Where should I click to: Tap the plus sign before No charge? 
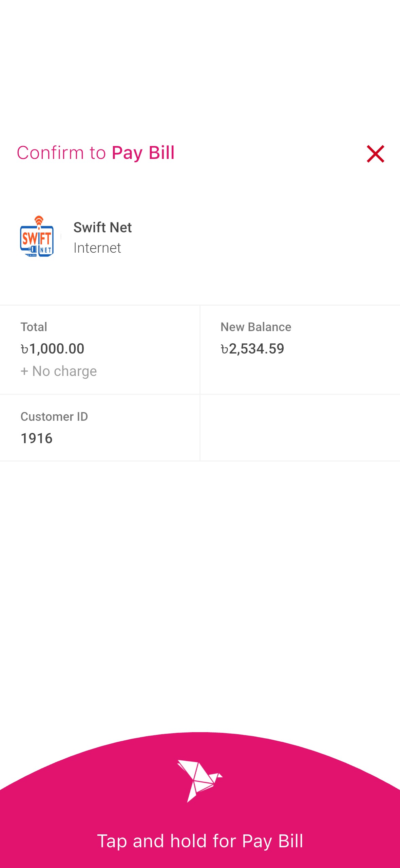click(x=24, y=371)
